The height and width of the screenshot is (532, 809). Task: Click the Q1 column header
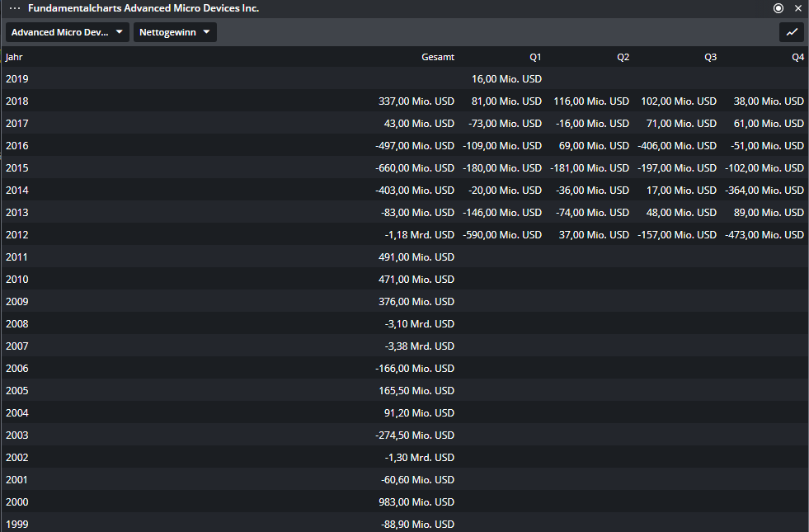(x=535, y=57)
